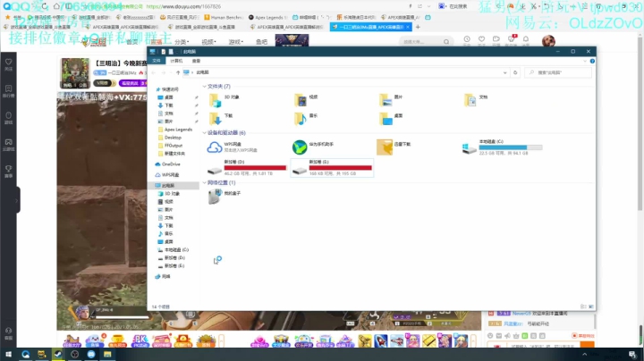Open the 视频 folder in the main pane
Image resolution: width=644 pixels, height=361 pixels.
pyautogui.click(x=306, y=99)
